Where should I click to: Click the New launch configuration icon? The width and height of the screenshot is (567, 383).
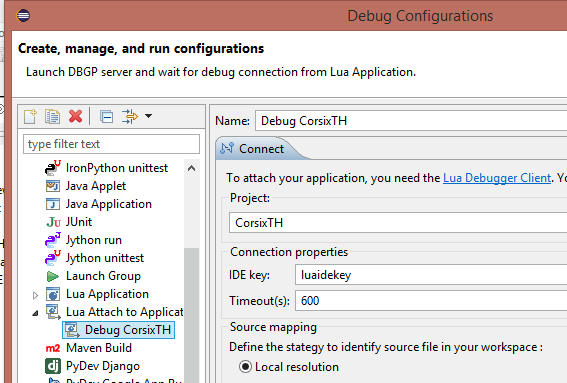coord(30,116)
